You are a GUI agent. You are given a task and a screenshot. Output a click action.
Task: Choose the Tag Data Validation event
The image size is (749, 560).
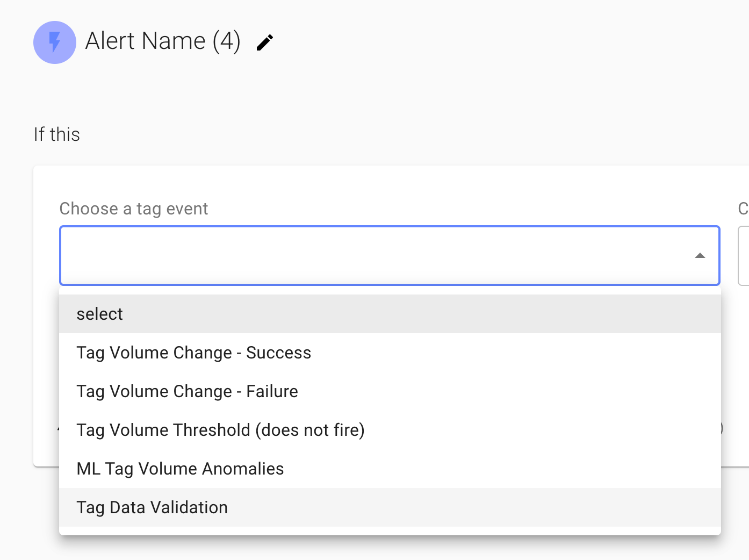152,507
